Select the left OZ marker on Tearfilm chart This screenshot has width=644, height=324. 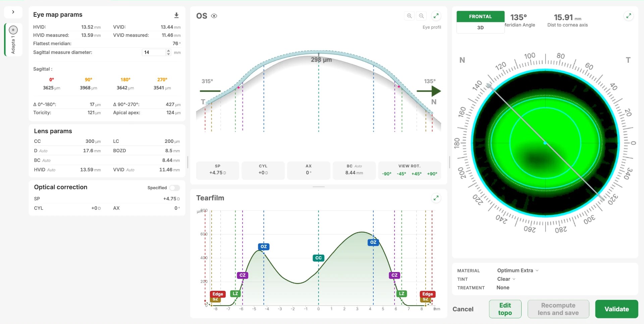tap(264, 247)
